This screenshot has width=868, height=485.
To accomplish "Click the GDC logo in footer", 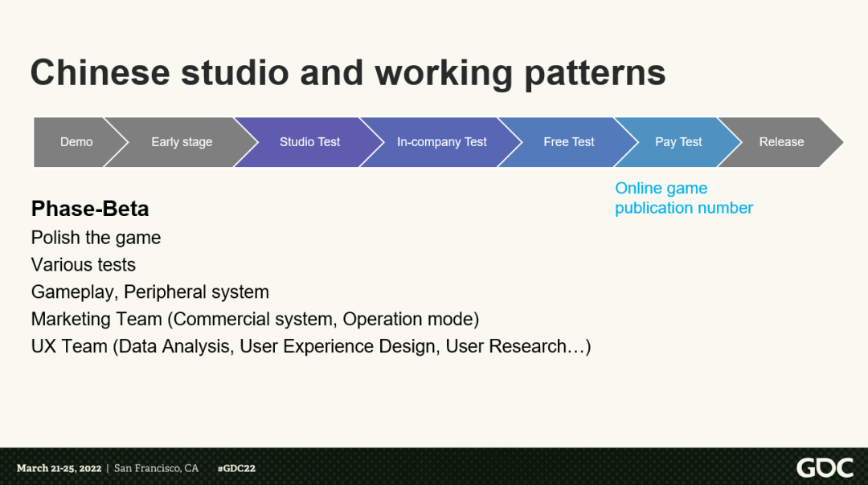I will pyautogui.click(x=825, y=468).
